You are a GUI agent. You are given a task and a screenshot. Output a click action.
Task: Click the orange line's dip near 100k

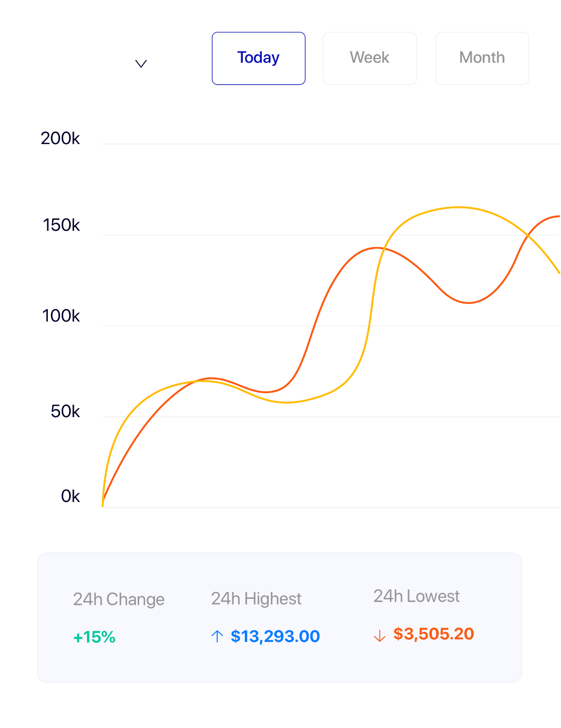pos(468,303)
